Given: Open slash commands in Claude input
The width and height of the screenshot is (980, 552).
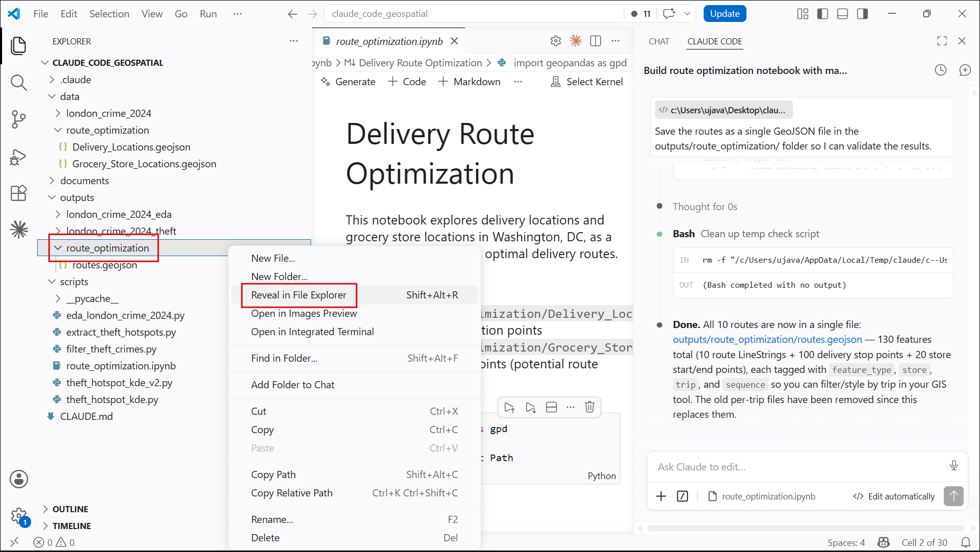Looking at the screenshot, I should click(x=682, y=496).
